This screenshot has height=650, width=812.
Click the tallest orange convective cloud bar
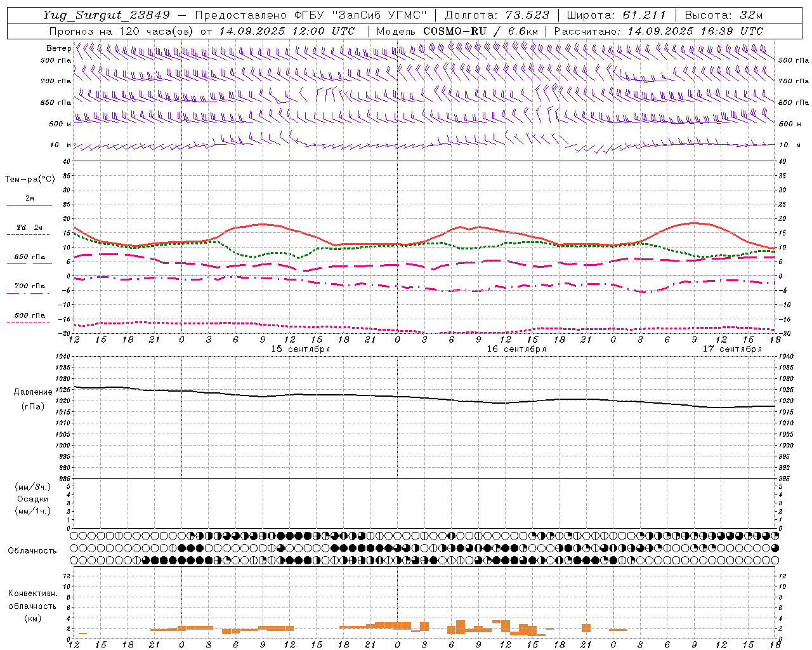point(461,627)
